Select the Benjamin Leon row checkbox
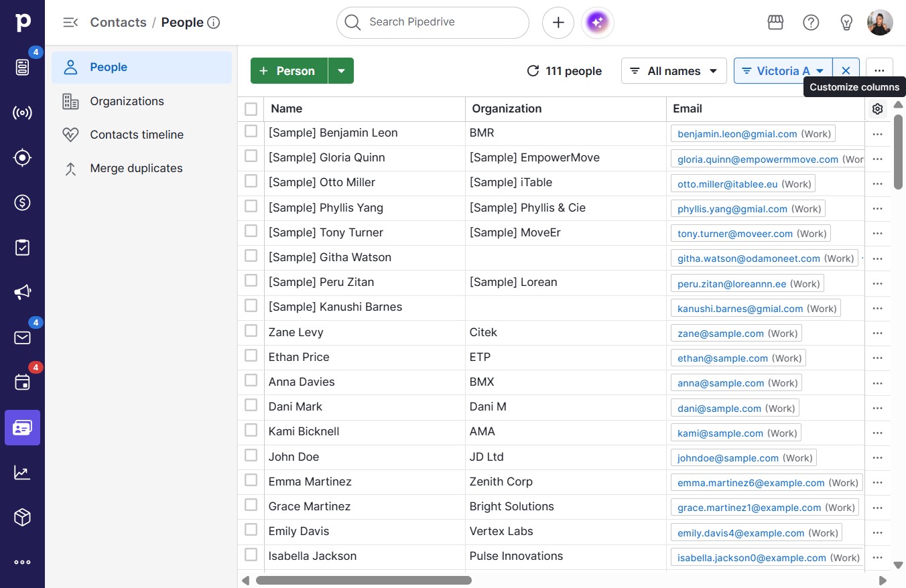The width and height of the screenshot is (906, 588). (x=251, y=131)
